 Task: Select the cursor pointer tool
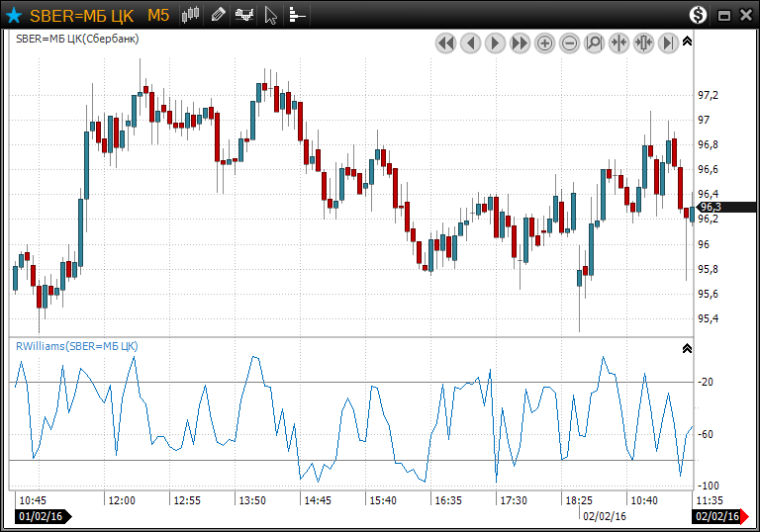[271, 15]
